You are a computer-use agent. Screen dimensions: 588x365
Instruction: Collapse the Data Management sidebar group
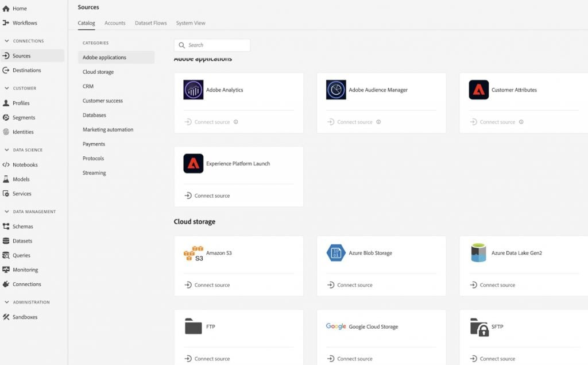6,212
